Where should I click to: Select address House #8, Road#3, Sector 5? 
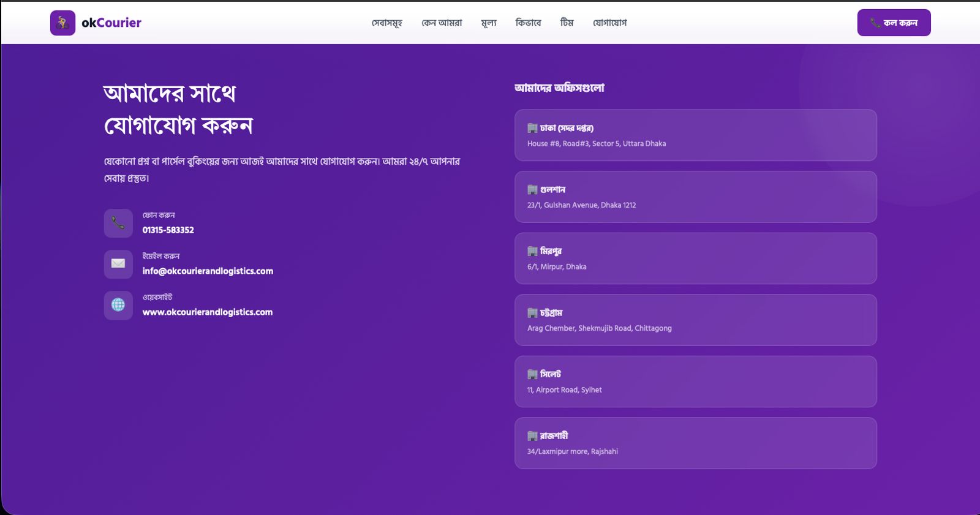(x=597, y=144)
